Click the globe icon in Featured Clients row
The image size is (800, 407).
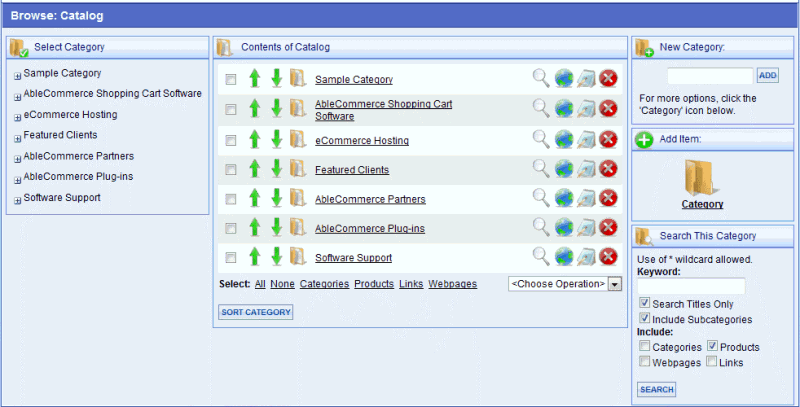click(564, 169)
